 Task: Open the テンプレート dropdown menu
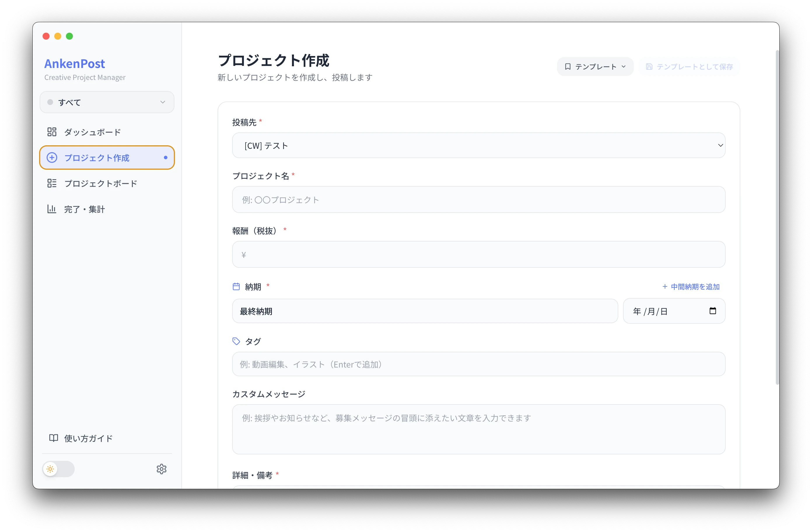tap(595, 66)
